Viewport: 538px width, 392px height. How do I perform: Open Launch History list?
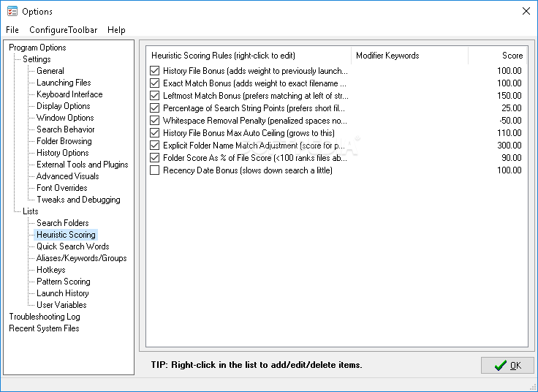(63, 293)
